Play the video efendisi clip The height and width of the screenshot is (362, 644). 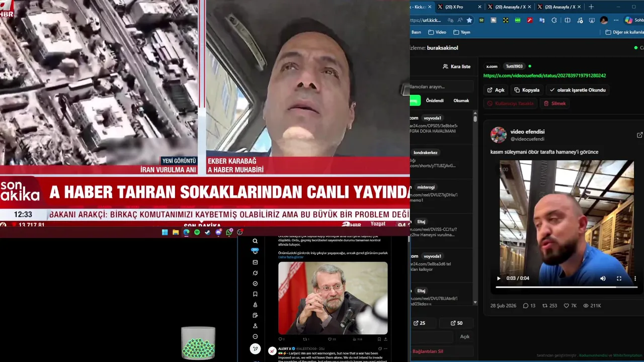[x=499, y=278]
